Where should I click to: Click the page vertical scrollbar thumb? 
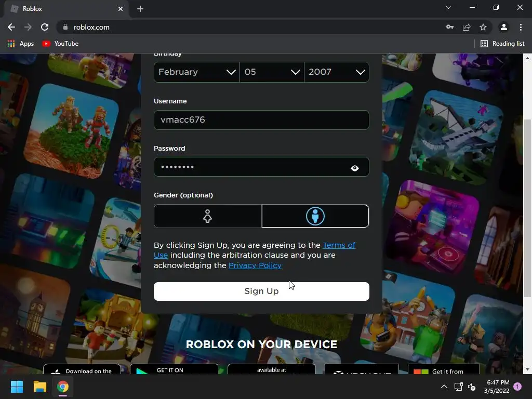(528, 209)
